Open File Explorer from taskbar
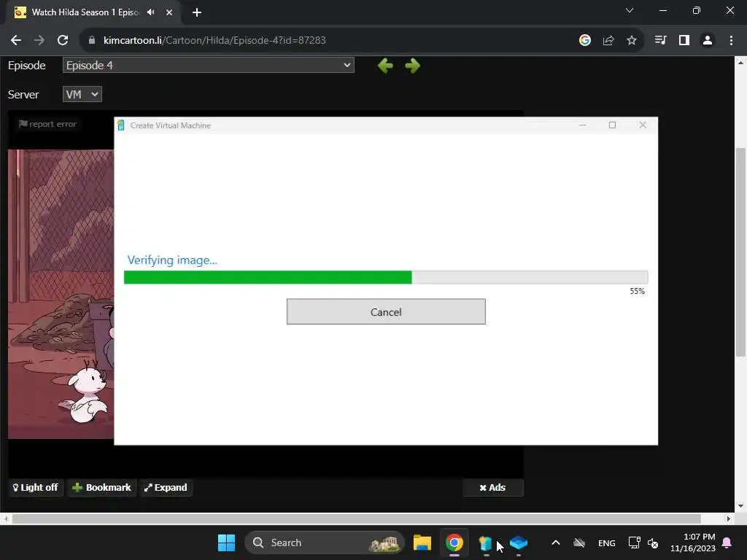The image size is (747, 560). 422,542
